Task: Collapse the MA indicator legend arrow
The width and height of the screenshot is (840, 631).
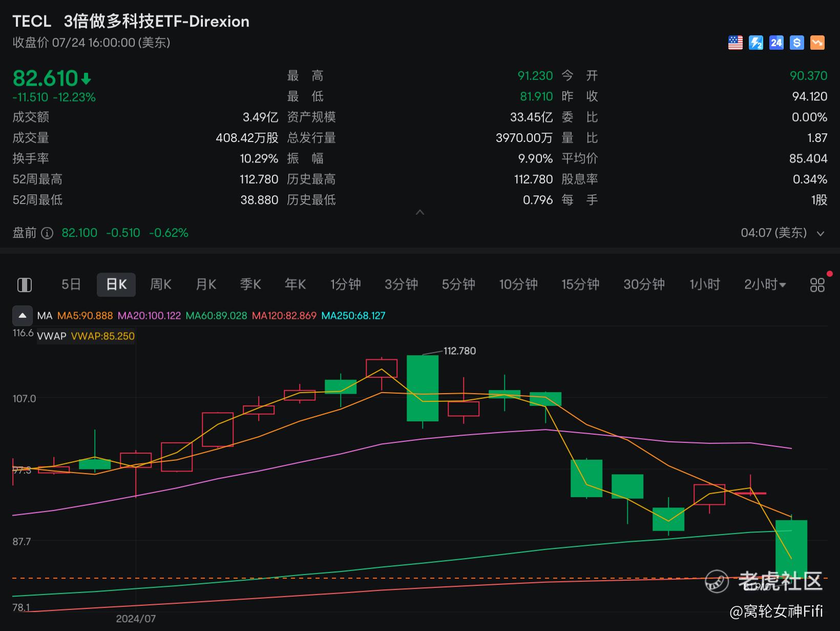Action: coord(23,316)
